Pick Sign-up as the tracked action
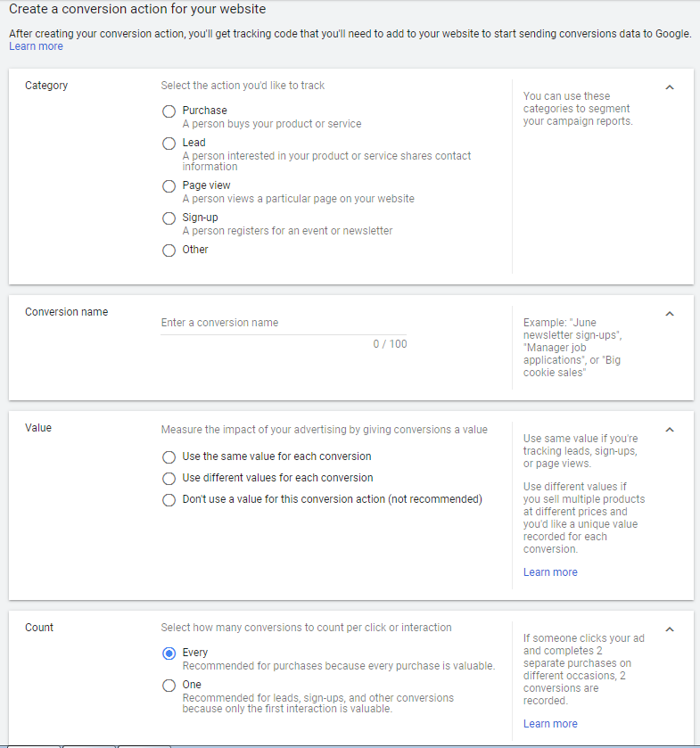 coord(169,218)
